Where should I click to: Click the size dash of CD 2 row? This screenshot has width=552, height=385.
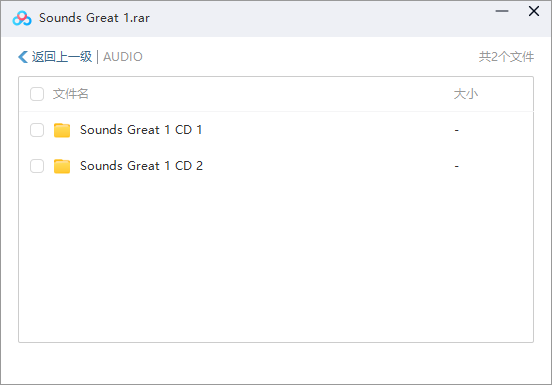(x=457, y=166)
